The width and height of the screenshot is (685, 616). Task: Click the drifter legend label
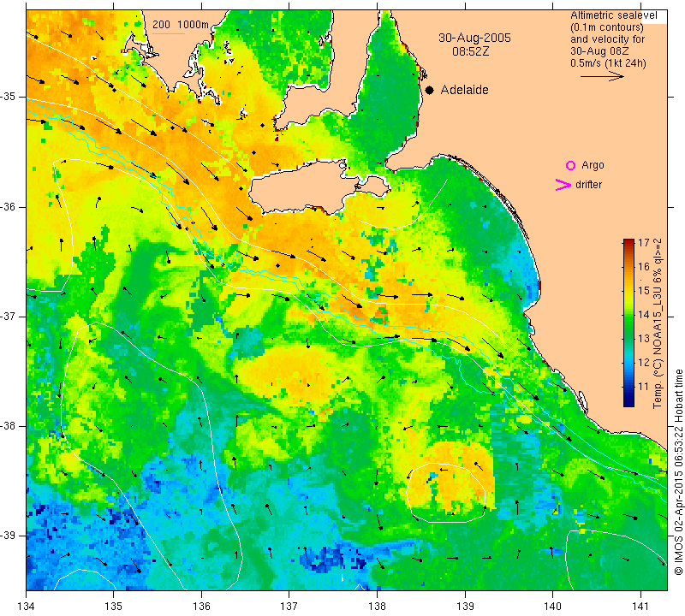pyautogui.click(x=588, y=185)
